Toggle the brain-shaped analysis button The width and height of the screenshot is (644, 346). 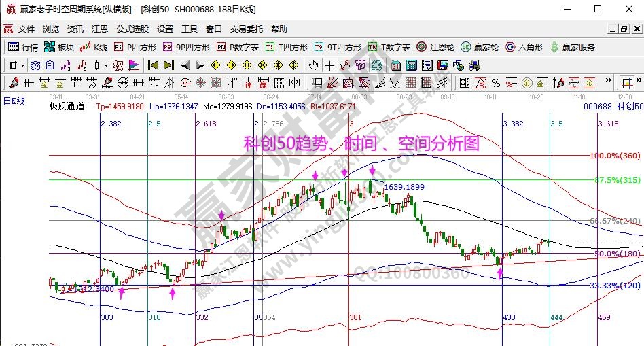[375, 65]
